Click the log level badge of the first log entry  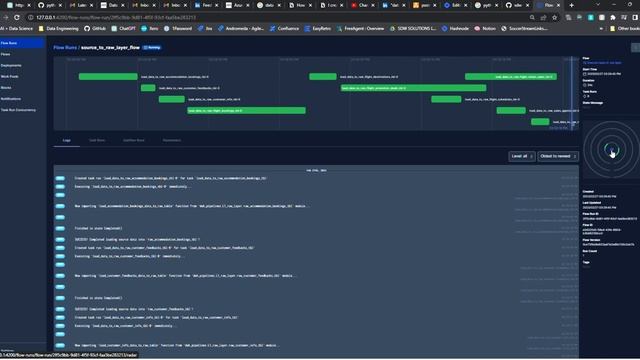click(x=60, y=178)
